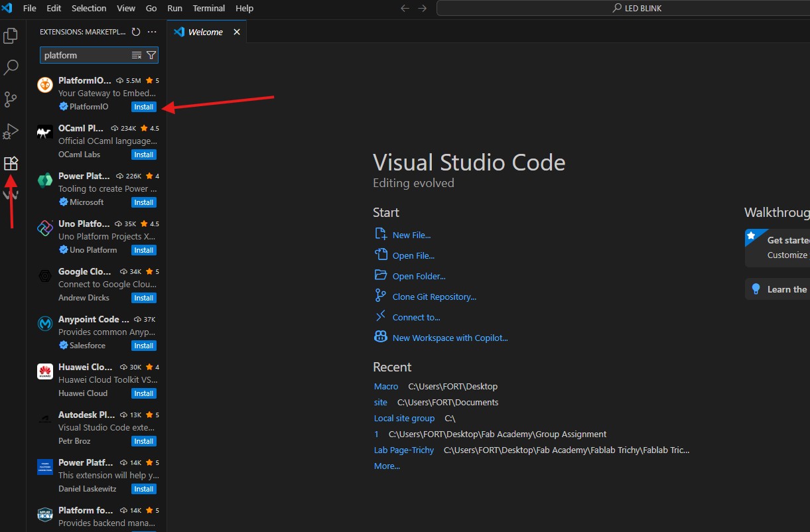Open the View menu

tap(126, 9)
